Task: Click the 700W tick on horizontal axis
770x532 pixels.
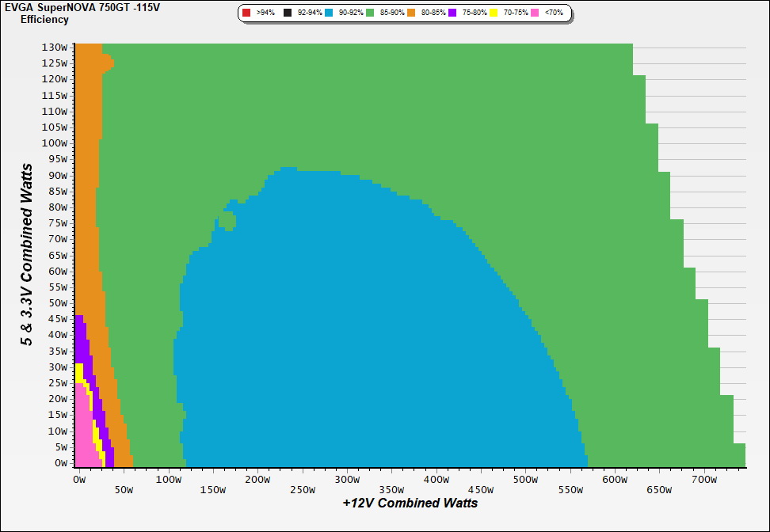Action: pos(703,480)
